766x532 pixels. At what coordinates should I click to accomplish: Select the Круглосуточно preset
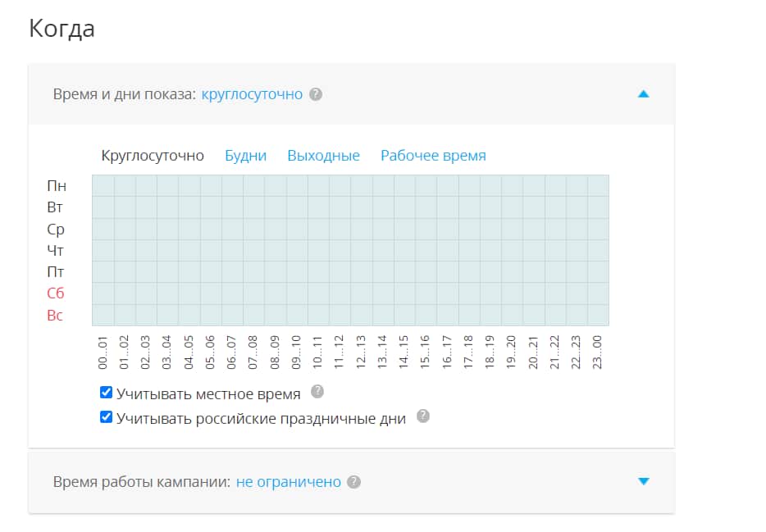[x=153, y=156]
